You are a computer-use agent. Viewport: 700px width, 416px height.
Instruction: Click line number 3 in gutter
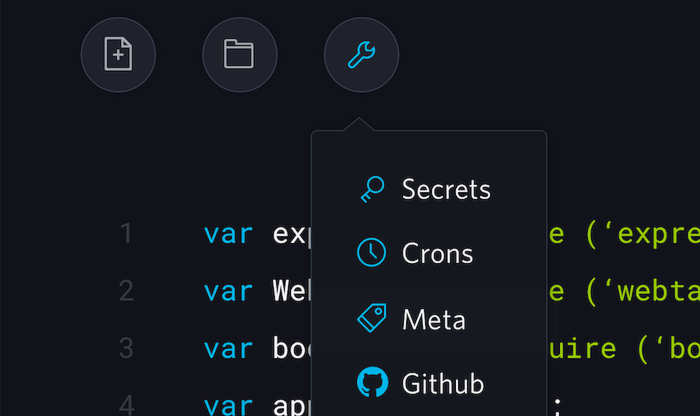click(126, 348)
